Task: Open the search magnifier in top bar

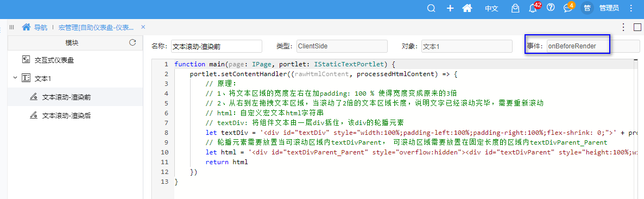Action: [431, 8]
